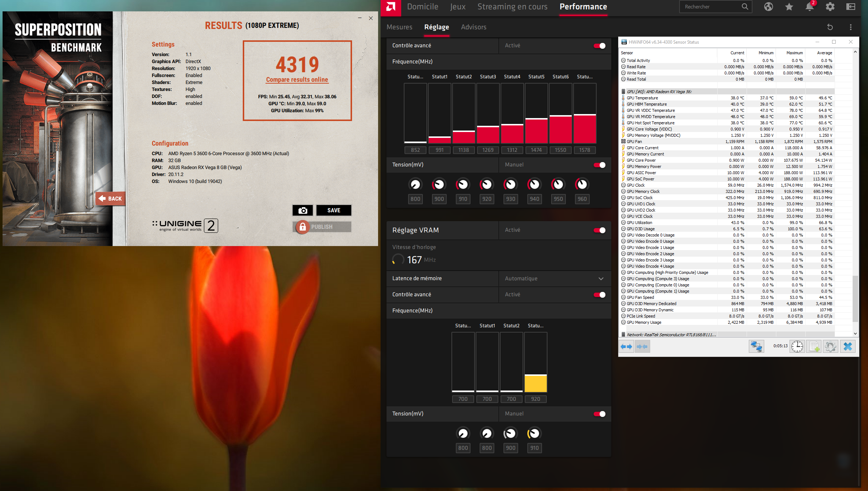Click Compare results online link
The image size is (868, 491).
[297, 80]
